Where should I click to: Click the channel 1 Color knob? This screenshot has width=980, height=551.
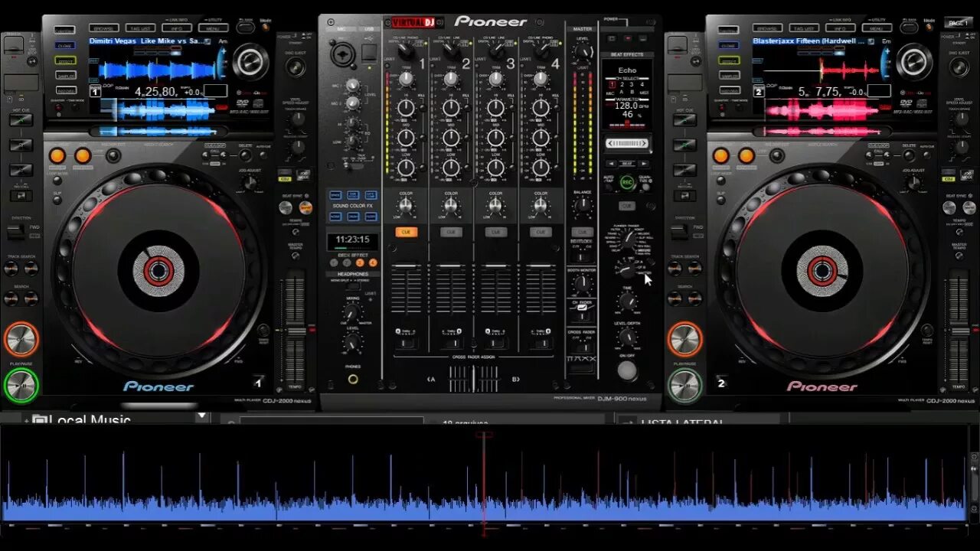pyautogui.click(x=406, y=206)
